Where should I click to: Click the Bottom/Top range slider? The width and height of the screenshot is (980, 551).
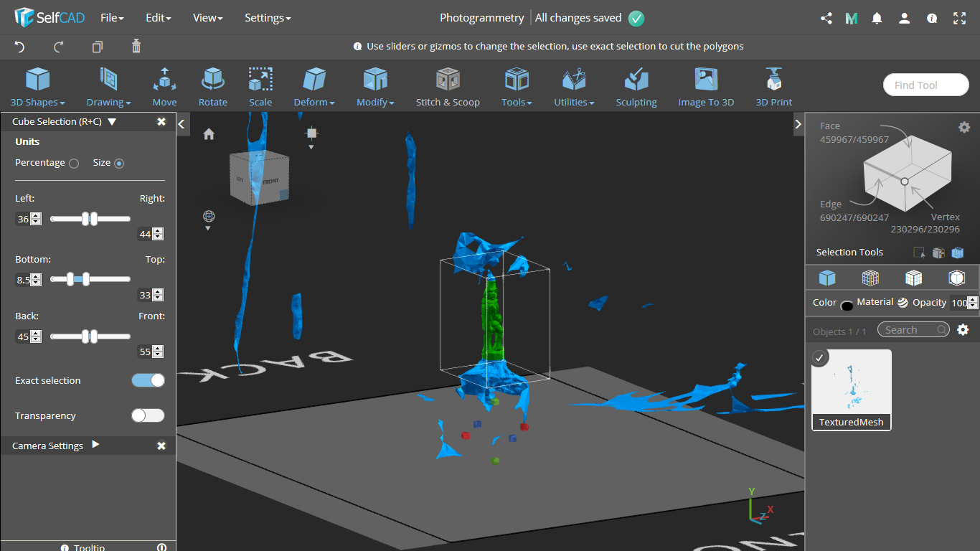click(90, 279)
